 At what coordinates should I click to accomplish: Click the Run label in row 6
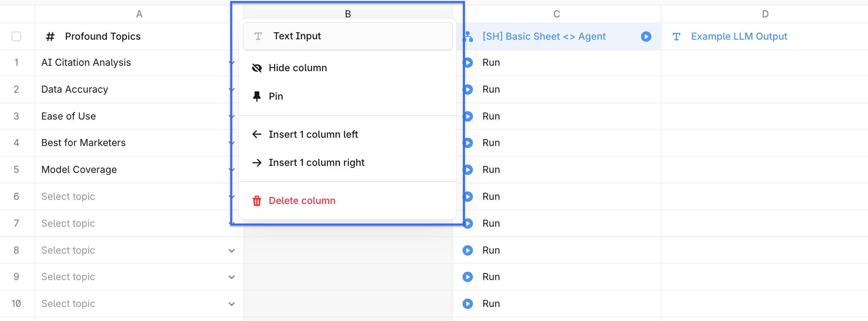pos(491,196)
